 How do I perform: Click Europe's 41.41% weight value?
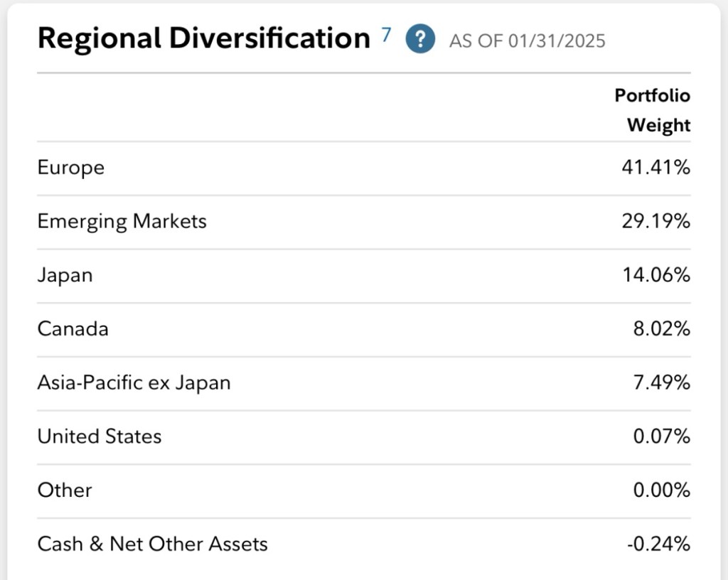click(655, 168)
